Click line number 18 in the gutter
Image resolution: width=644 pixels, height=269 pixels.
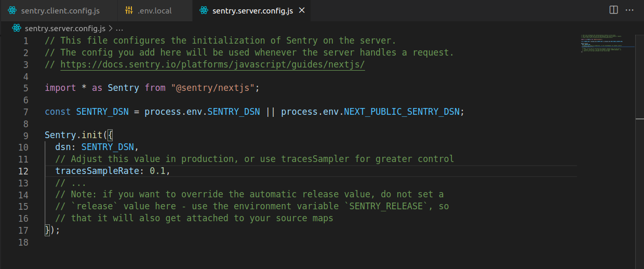point(23,242)
